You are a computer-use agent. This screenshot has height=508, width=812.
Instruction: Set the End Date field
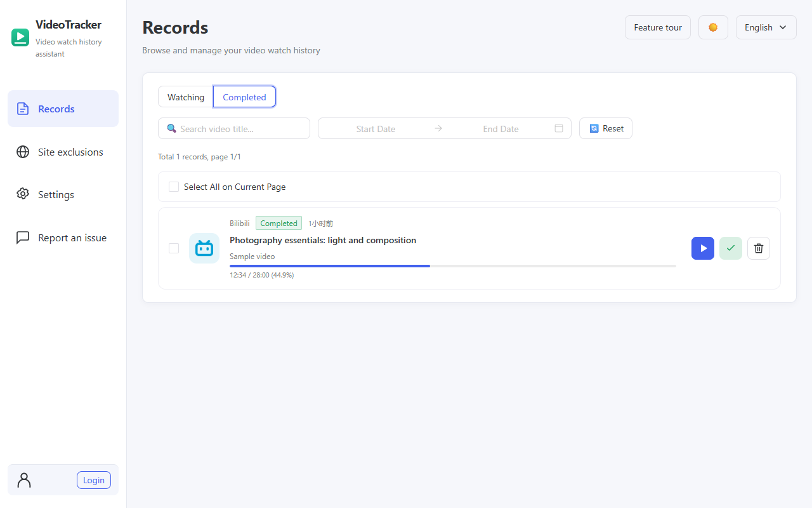tap(501, 128)
